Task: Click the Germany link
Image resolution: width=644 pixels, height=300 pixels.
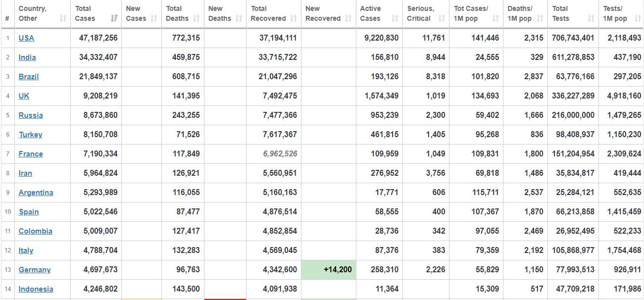Action: [x=35, y=270]
